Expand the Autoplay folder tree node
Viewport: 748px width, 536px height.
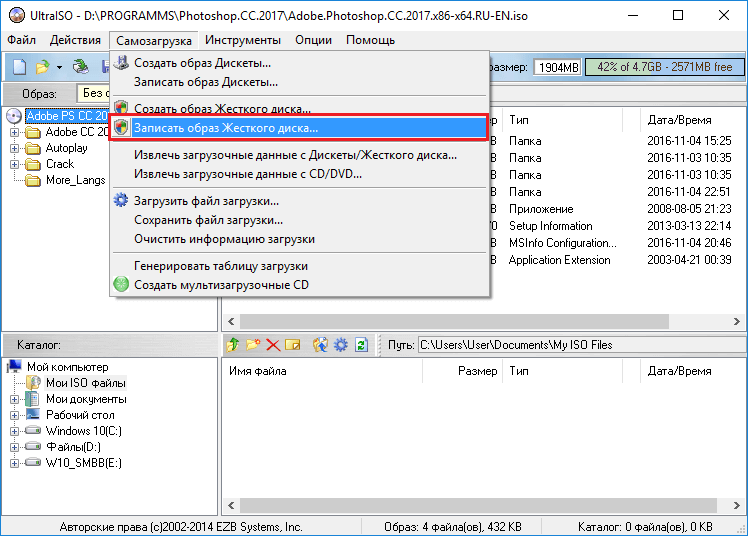tap(14, 148)
